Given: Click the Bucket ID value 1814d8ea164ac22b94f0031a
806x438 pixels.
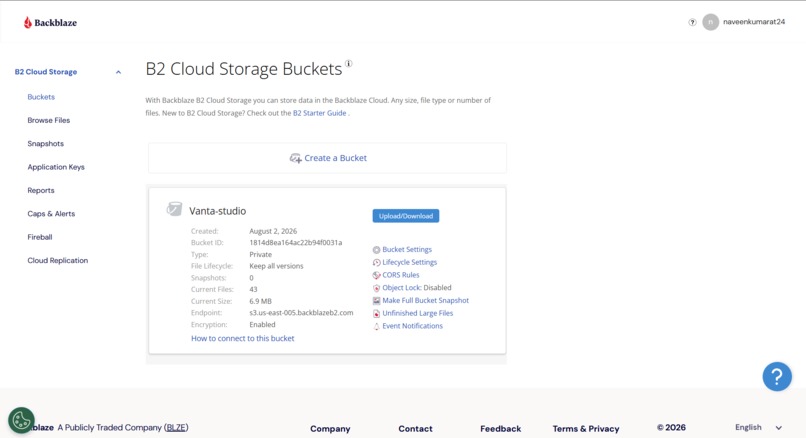Looking at the screenshot, I should click(x=296, y=243).
